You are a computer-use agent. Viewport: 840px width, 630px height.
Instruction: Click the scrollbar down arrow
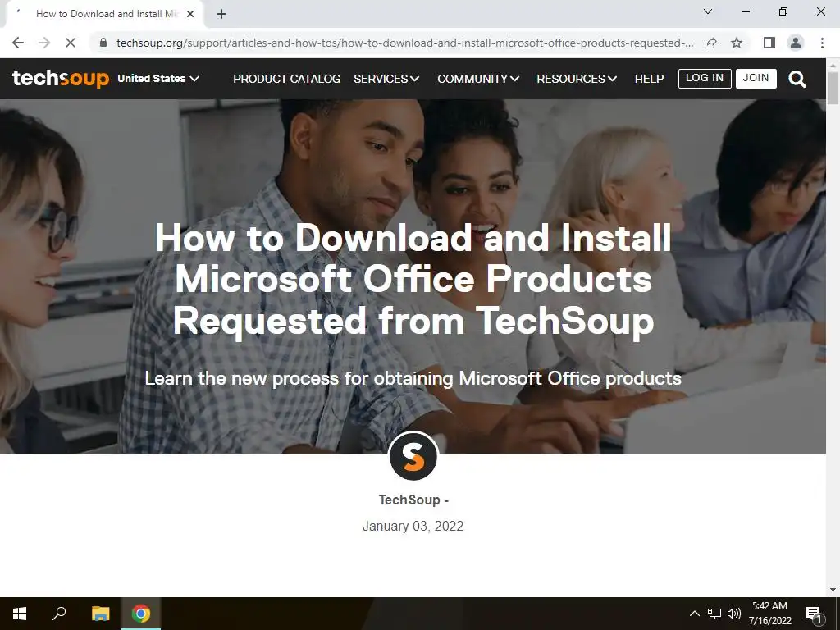[833, 590]
